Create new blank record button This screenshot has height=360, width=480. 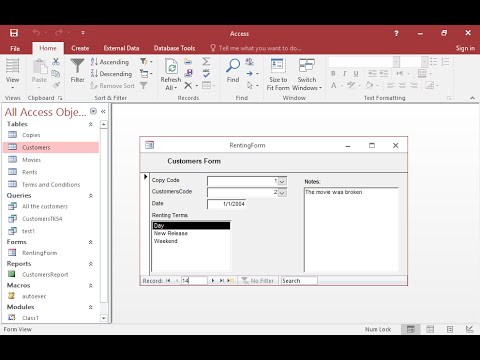231,281
